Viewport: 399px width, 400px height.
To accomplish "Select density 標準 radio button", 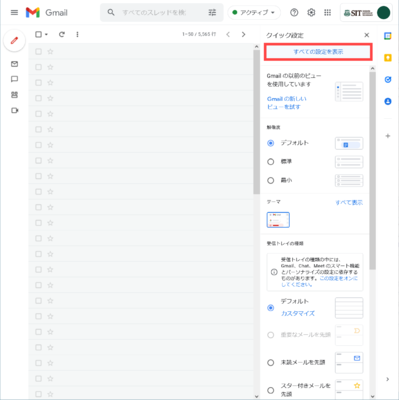I will [271, 162].
